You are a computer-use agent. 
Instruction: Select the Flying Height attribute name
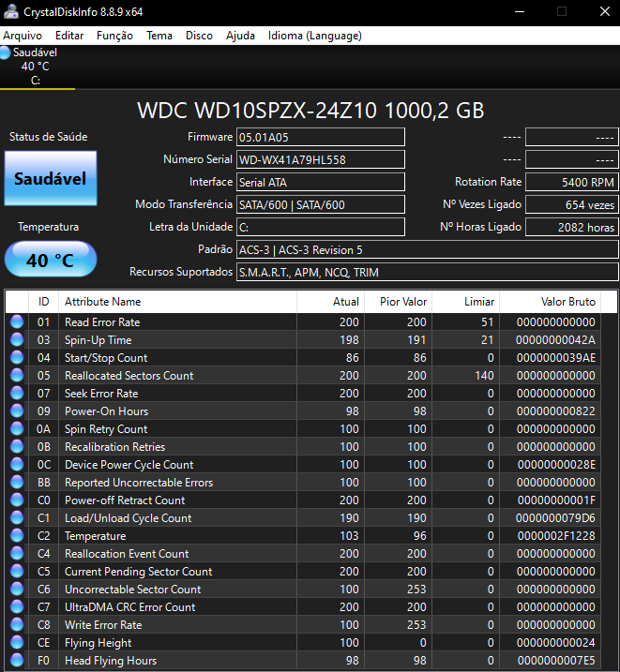pyautogui.click(x=98, y=643)
